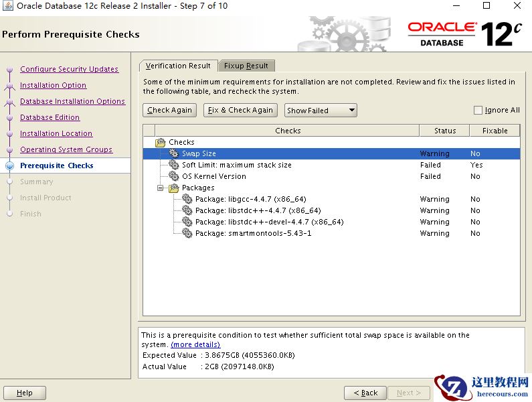Select Package: libstdc++-devel-4.4.7 row
Screen dimensions: 532x402
331,222
